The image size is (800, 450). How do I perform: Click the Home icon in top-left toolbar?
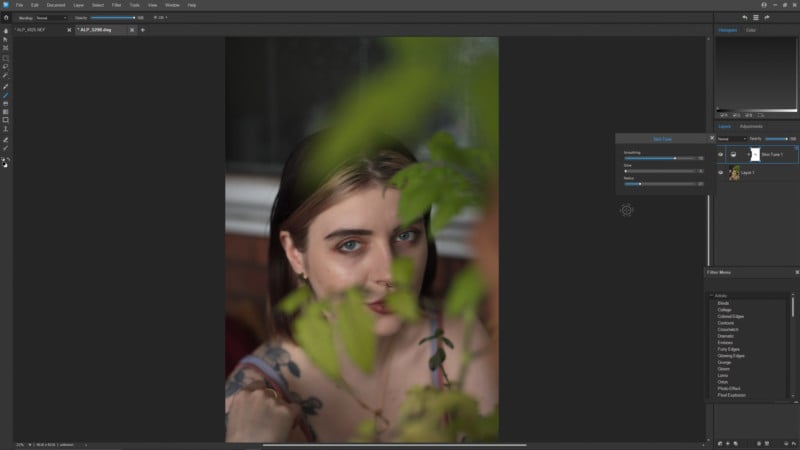click(6, 17)
